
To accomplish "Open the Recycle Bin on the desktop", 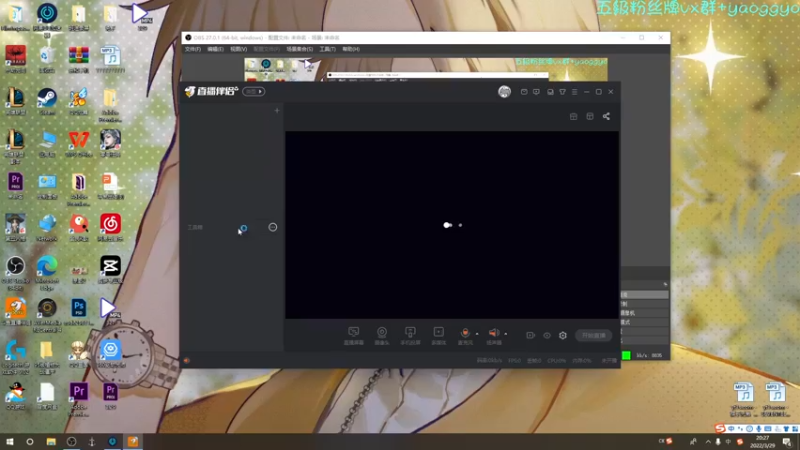I will 46,59.
